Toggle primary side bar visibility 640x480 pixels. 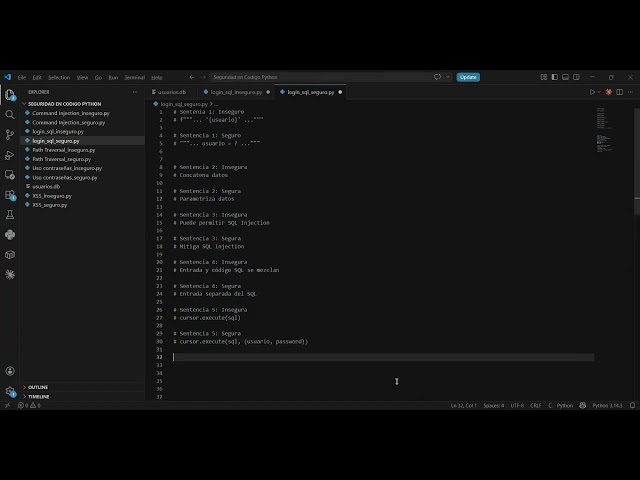click(x=555, y=77)
